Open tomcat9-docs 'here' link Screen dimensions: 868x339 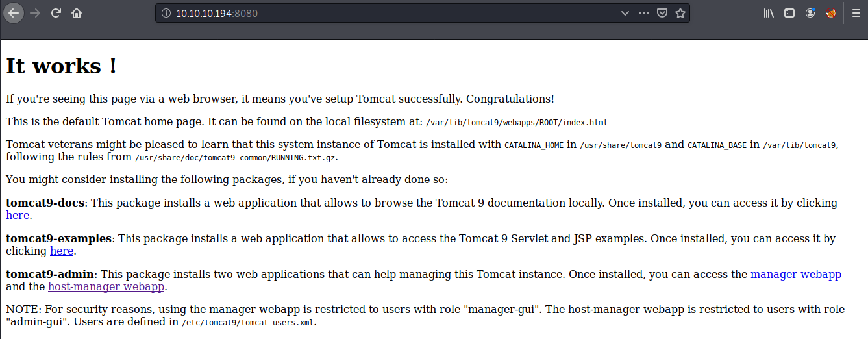click(18, 215)
